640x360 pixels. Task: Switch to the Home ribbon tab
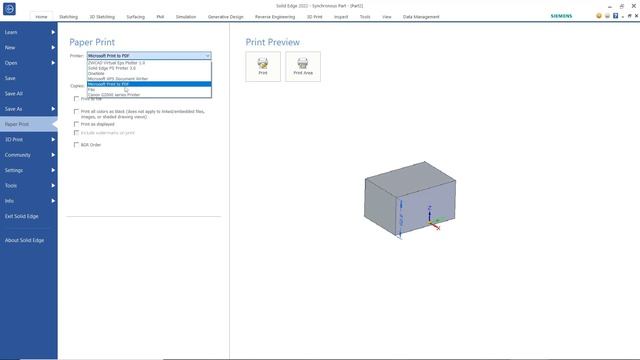(x=41, y=17)
